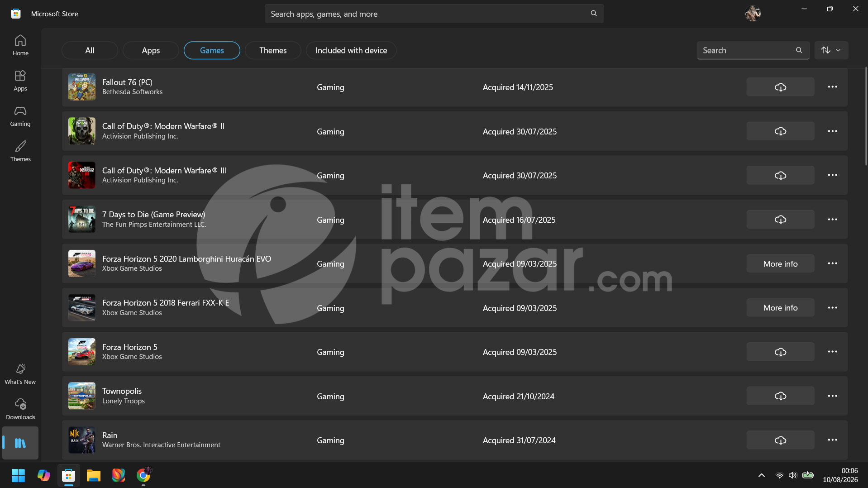Viewport: 868px width, 488px height.
Task: Open more options for Modern Warfare II
Action: pos(832,131)
